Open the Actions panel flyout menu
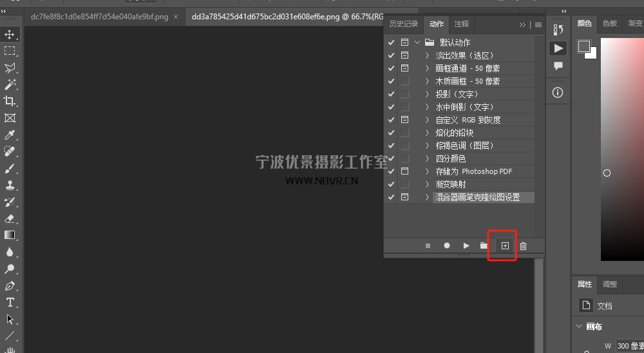This screenshot has width=644, height=353. coord(538,24)
